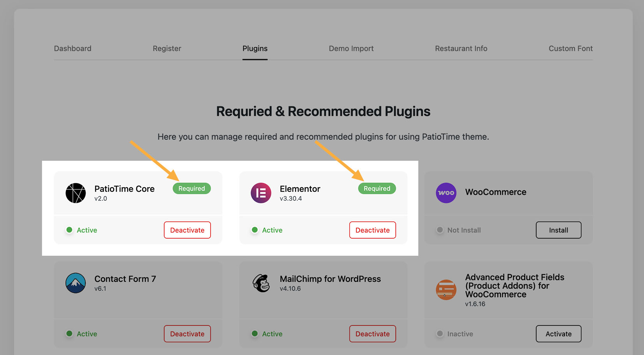
Task: Deactivate MailChimp for WordPress plugin
Action: tap(372, 334)
